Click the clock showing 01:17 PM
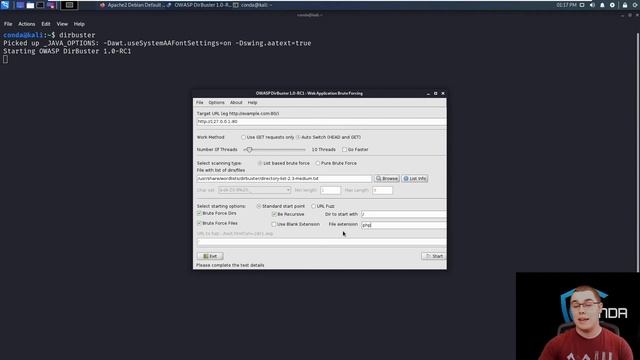This screenshot has height=360, width=640. (x=567, y=5)
